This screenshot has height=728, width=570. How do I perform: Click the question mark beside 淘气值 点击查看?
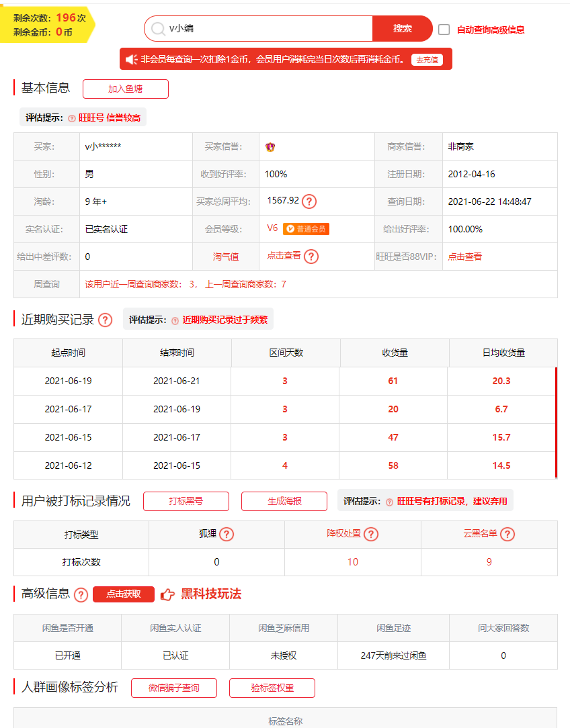(x=310, y=256)
